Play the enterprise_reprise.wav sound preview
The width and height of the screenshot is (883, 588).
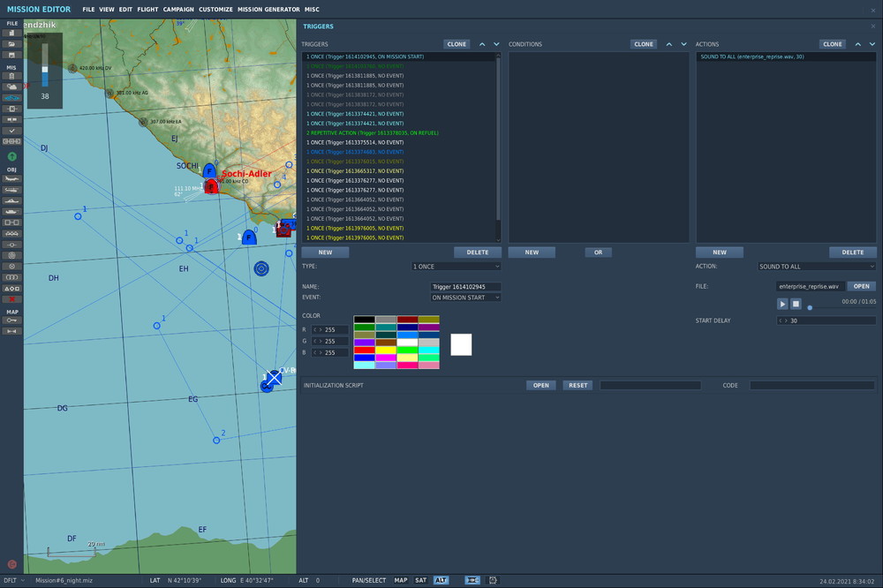(x=782, y=304)
